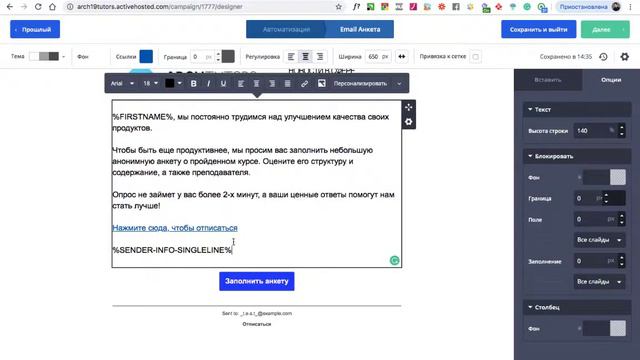Open the border color swatch in top toolbar

(228, 57)
